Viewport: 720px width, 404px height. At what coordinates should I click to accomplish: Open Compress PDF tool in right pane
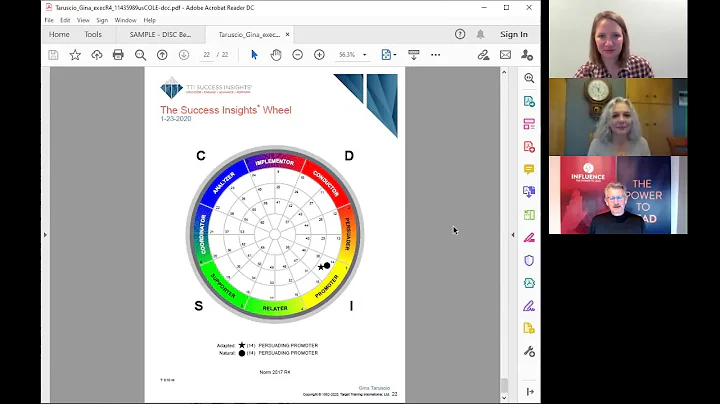(x=529, y=283)
